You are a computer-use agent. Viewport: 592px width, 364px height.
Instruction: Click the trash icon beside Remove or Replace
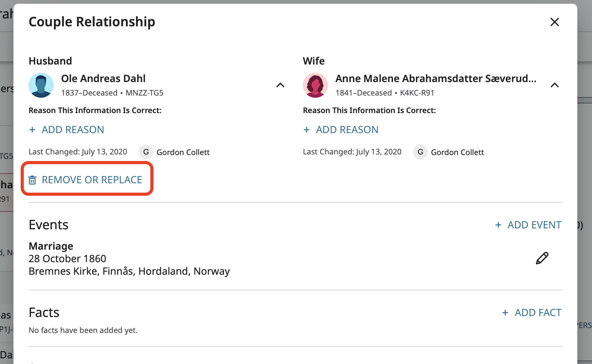32,180
